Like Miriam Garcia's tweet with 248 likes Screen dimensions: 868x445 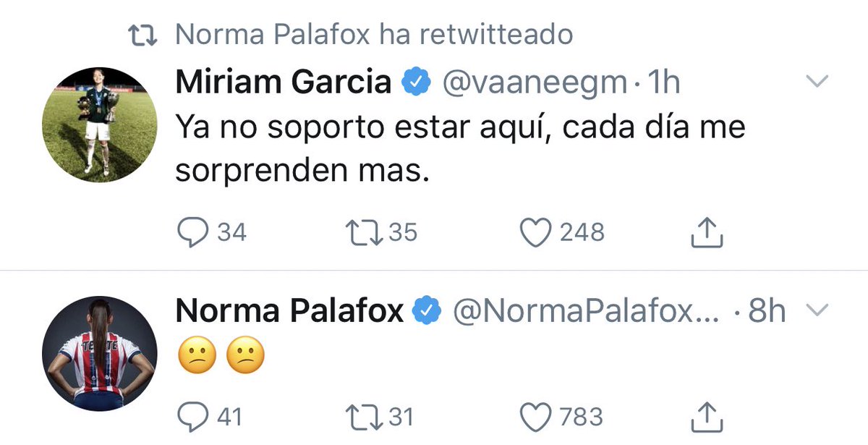536,232
